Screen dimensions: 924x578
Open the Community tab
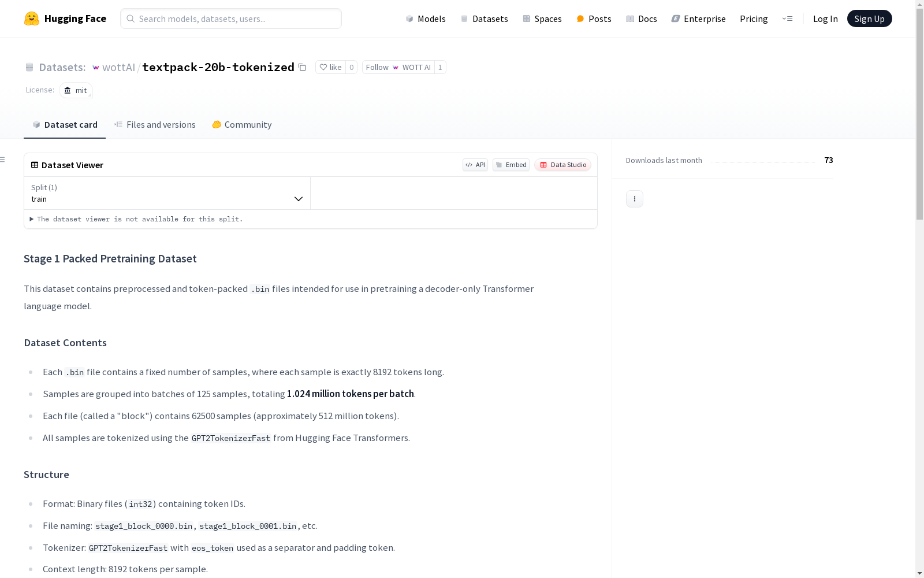pyautogui.click(x=241, y=125)
